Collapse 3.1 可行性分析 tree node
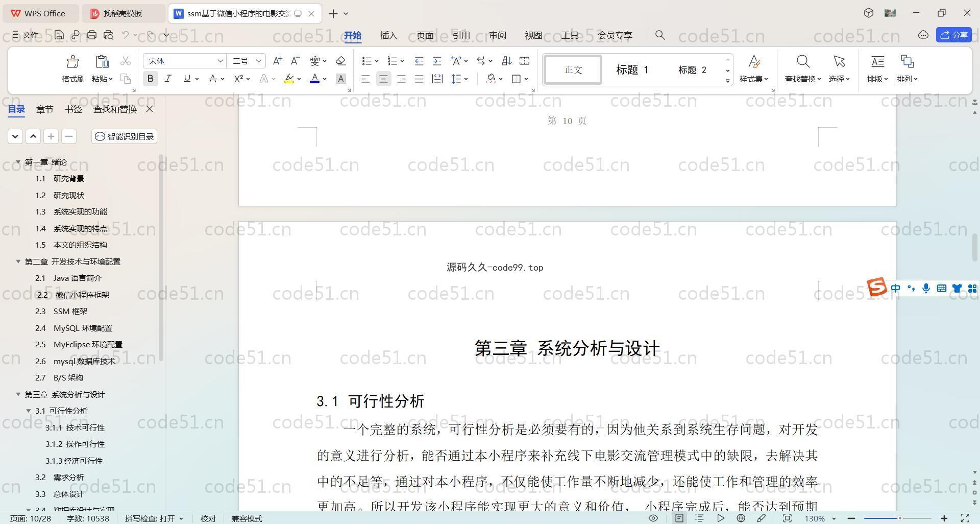 29,411
